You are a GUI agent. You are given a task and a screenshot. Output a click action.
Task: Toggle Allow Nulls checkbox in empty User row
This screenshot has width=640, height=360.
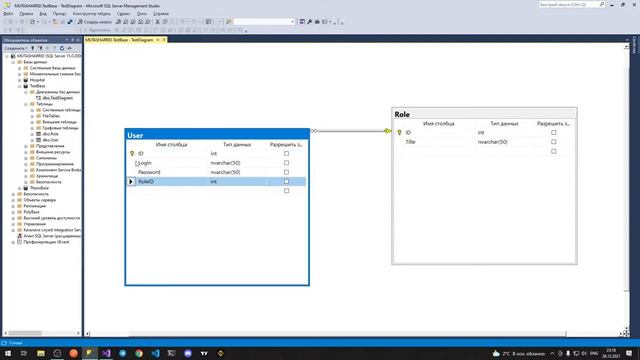tap(287, 191)
